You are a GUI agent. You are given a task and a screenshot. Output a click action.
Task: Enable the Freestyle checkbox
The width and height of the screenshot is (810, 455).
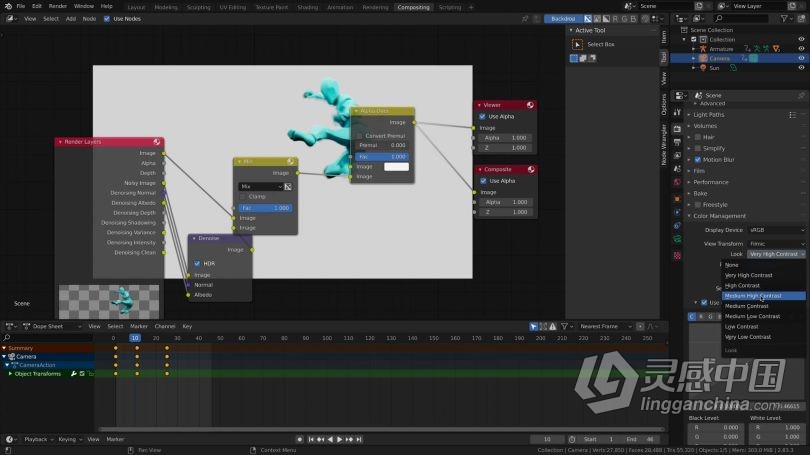click(x=698, y=205)
